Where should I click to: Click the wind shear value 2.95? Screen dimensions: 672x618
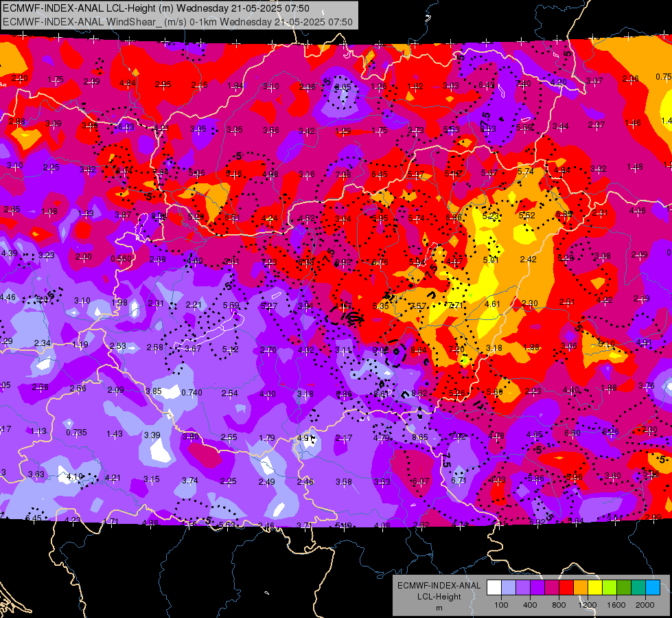[163, 84]
